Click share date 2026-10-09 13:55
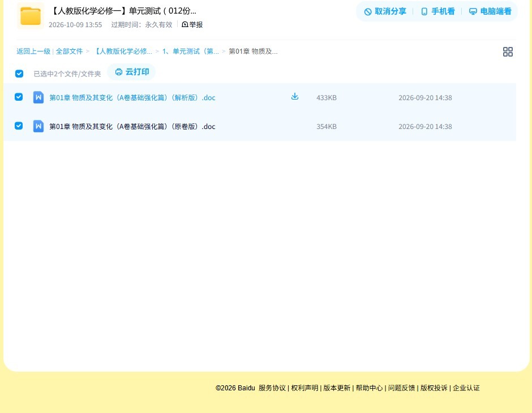The image size is (532, 413). (x=75, y=25)
